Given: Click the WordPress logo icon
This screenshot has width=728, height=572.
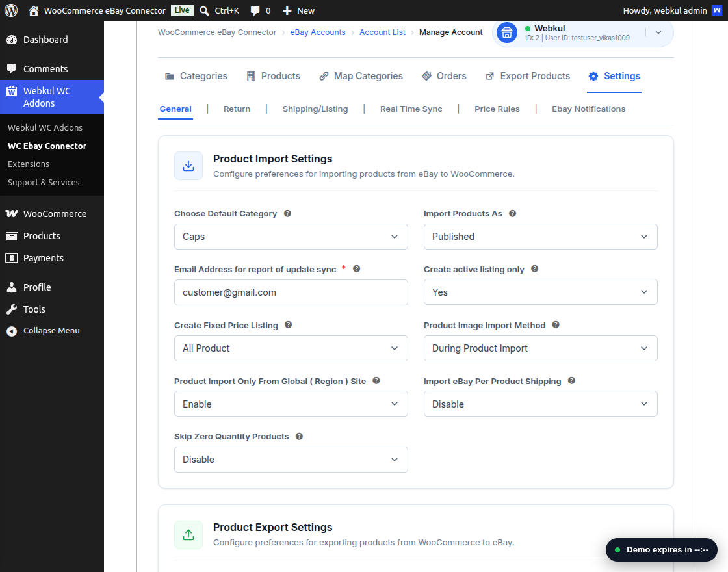Looking at the screenshot, I should [x=11, y=10].
